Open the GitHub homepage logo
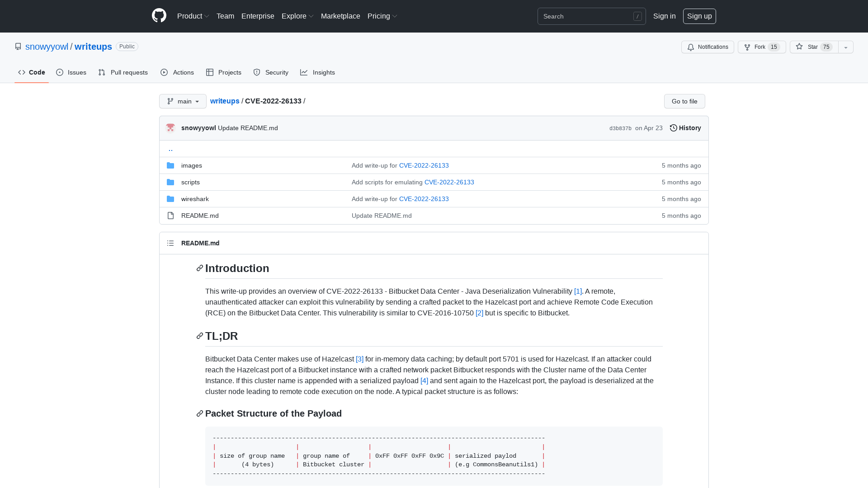 pos(159,16)
